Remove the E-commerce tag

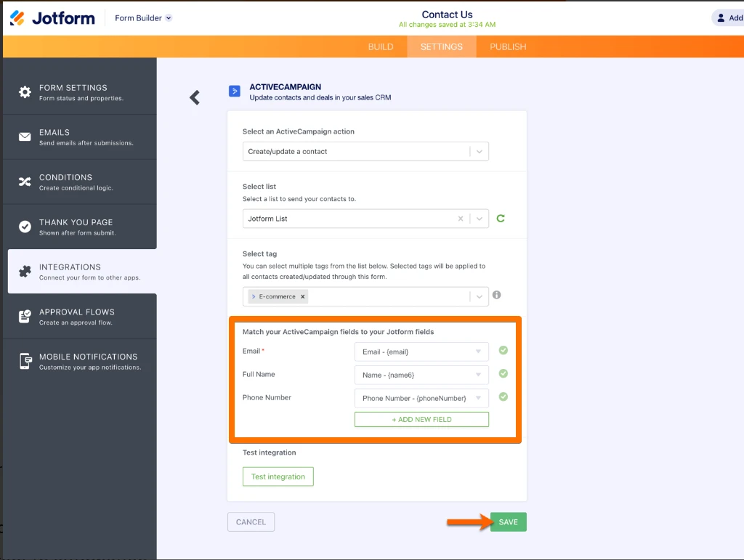point(304,296)
